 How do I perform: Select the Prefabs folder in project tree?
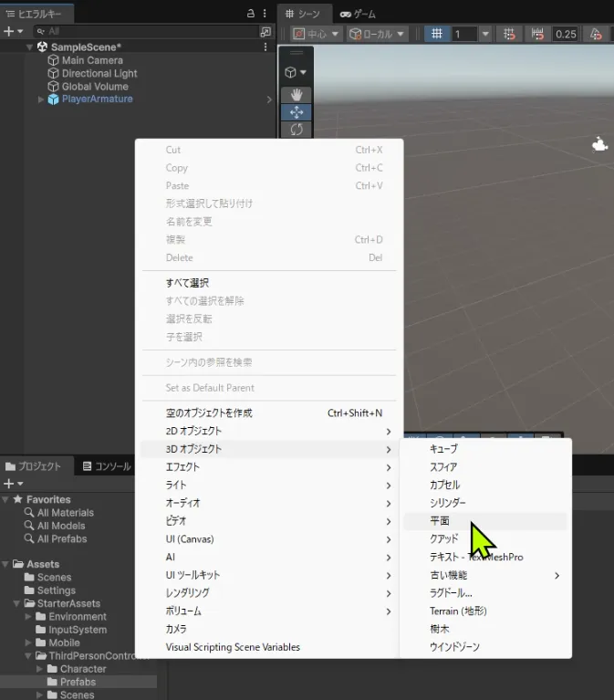[x=78, y=682]
